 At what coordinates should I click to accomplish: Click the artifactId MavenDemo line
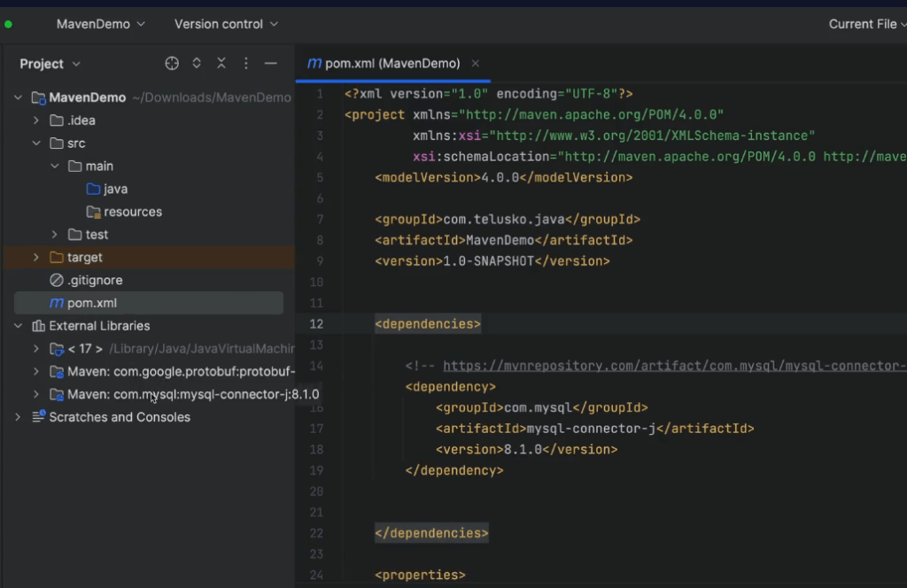click(x=504, y=240)
